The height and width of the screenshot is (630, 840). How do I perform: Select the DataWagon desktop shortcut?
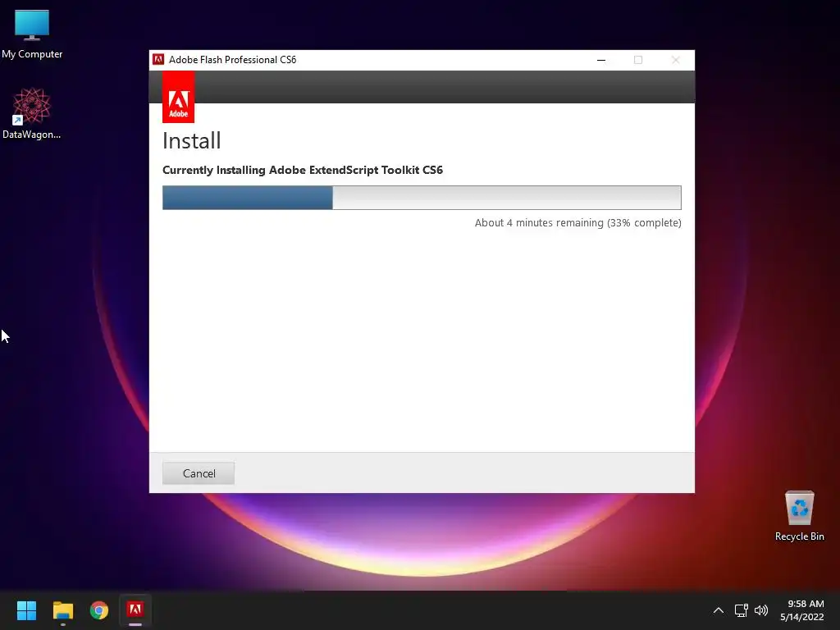(x=32, y=113)
